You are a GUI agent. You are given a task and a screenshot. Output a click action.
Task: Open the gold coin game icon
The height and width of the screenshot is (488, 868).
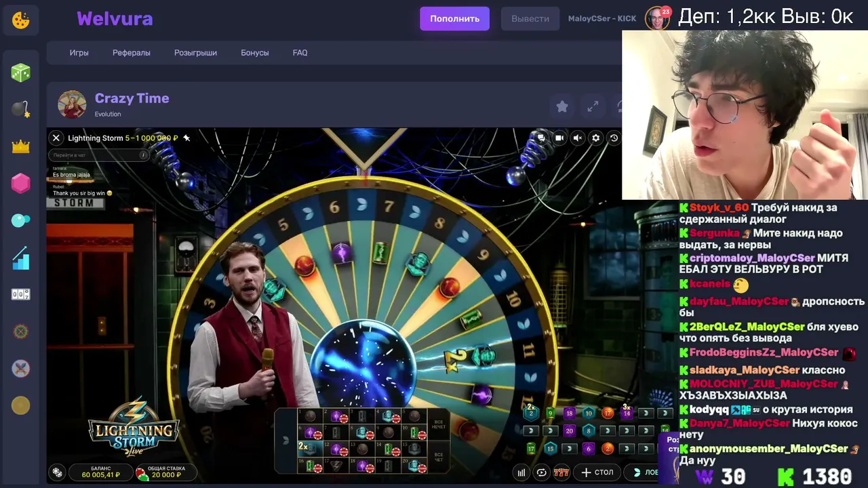point(20,405)
